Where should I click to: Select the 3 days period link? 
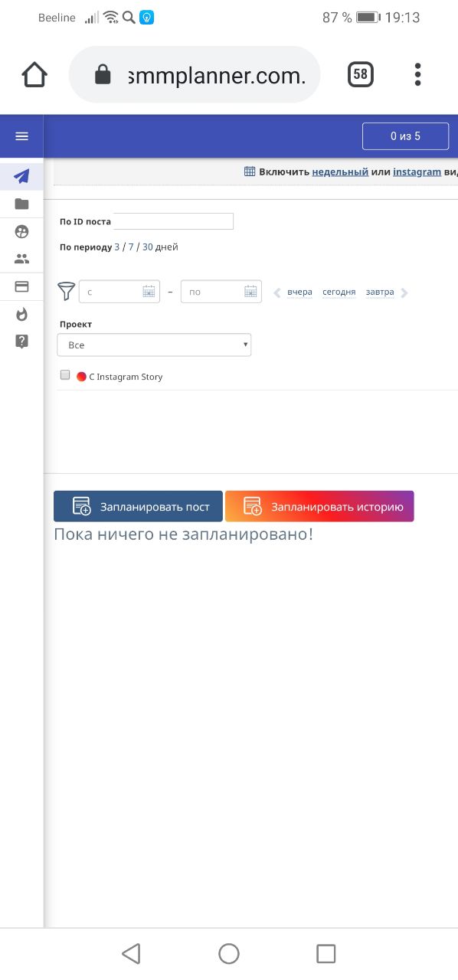pyautogui.click(x=117, y=247)
